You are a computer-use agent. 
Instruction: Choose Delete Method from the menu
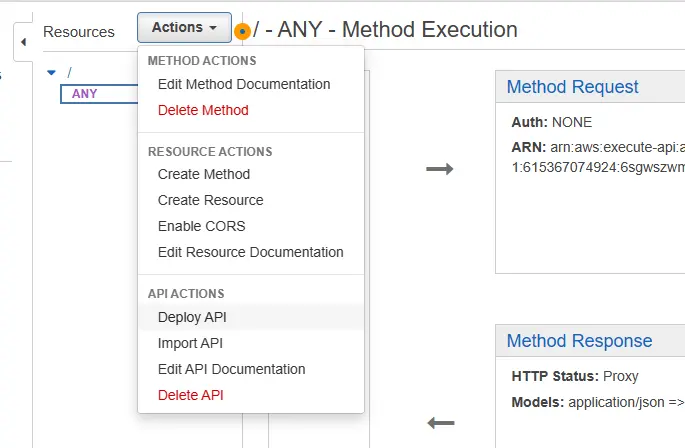(x=203, y=110)
